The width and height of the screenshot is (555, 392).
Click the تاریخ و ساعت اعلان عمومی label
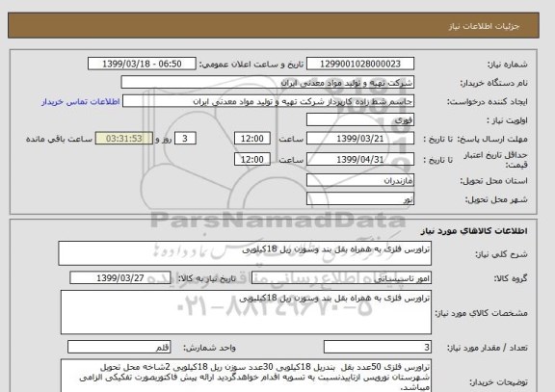pos(251,64)
